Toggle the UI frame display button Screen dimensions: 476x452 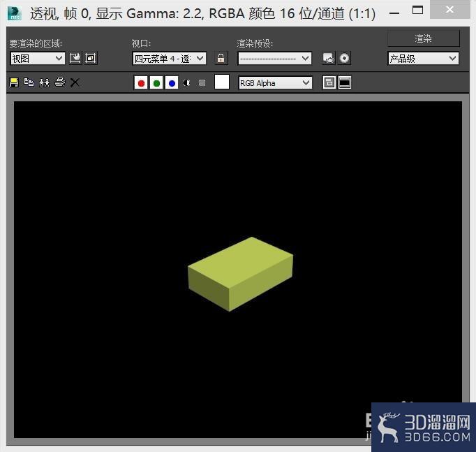(x=345, y=82)
